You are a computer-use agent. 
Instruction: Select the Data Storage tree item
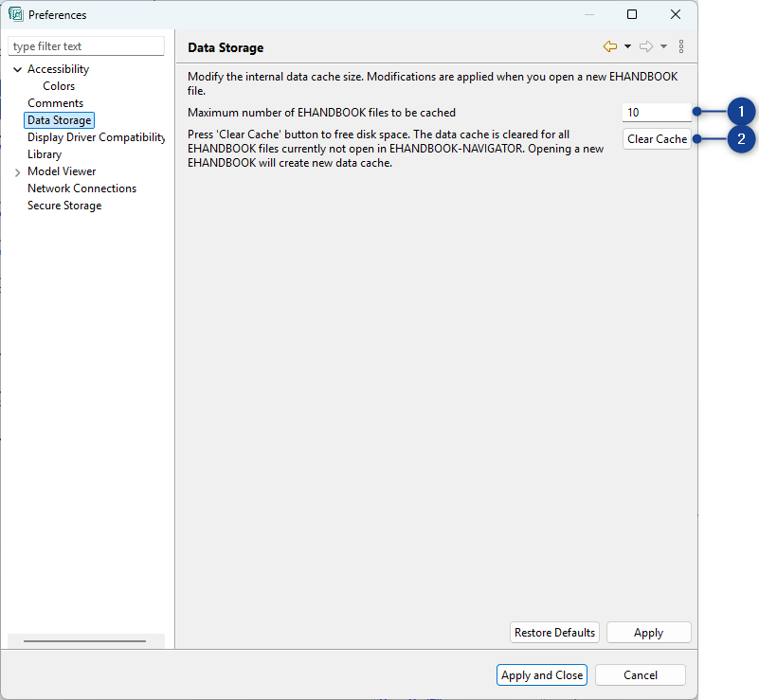tap(59, 120)
